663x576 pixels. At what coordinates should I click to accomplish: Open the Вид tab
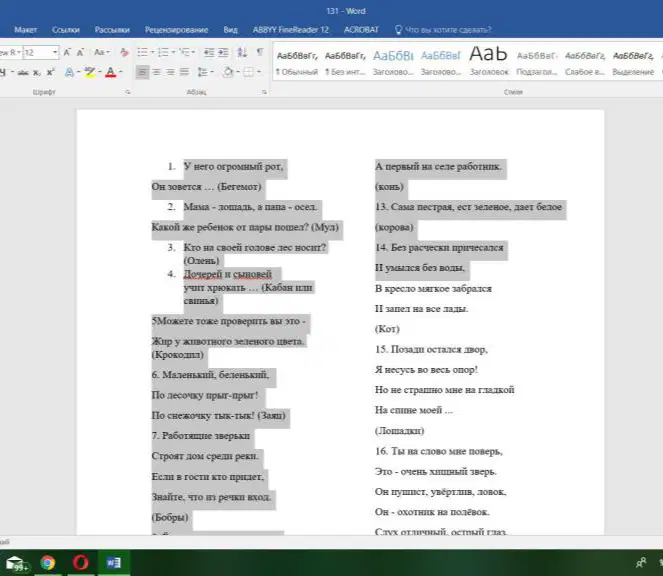coord(230,30)
